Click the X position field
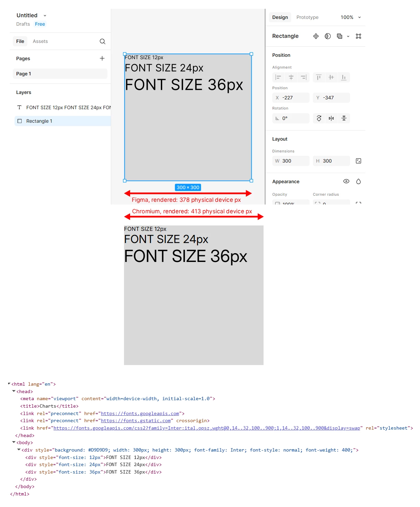 (x=291, y=98)
